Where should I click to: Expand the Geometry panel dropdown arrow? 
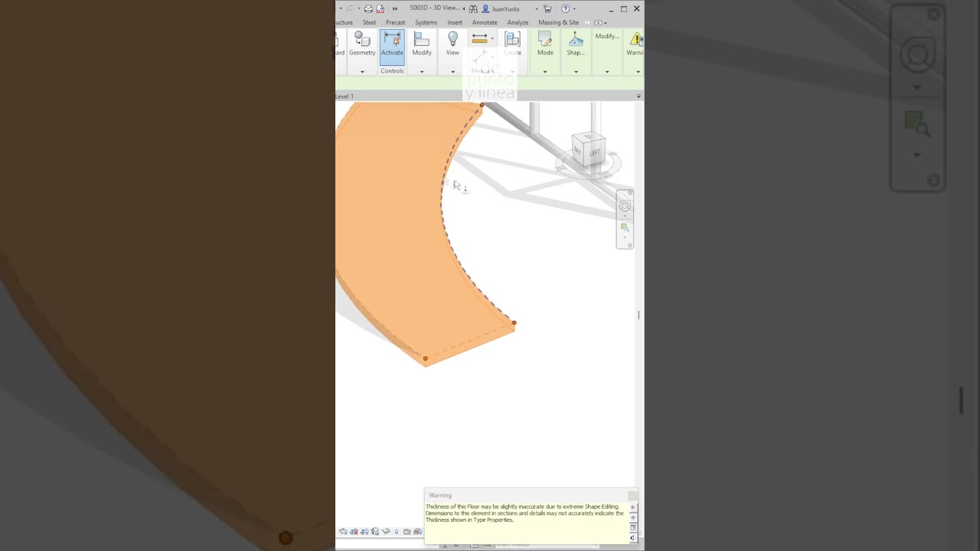point(362,72)
